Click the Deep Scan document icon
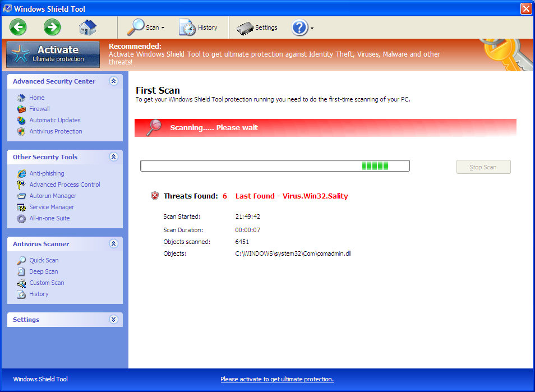This screenshot has width=535, height=392. tap(21, 271)
